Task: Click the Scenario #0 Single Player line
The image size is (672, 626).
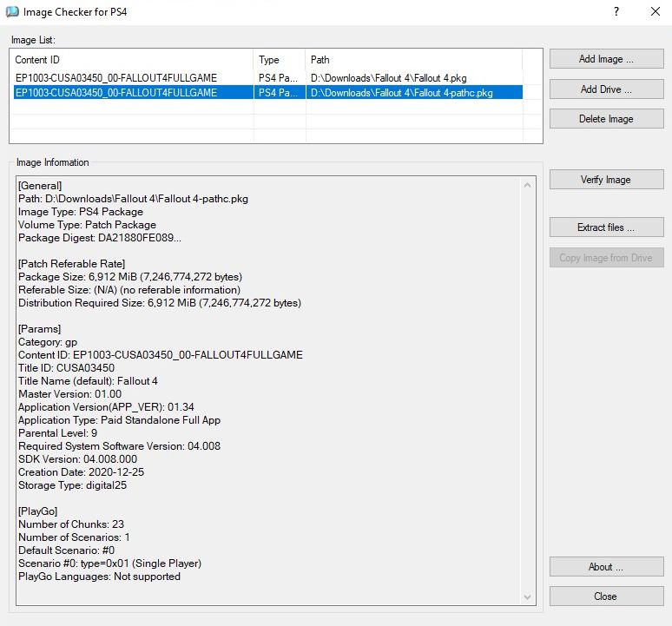Action: click(109, 563)
